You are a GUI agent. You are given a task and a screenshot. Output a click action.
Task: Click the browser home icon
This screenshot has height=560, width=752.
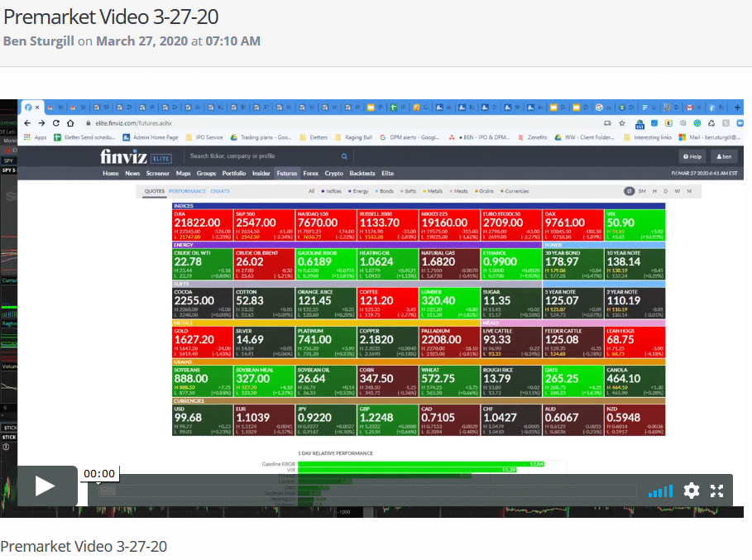click(x=70, y=123)
